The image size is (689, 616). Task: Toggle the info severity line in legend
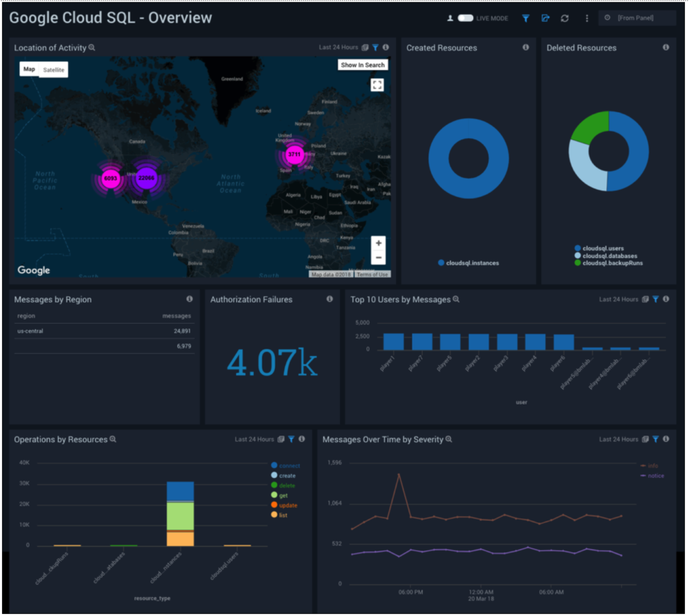[649, 466]
